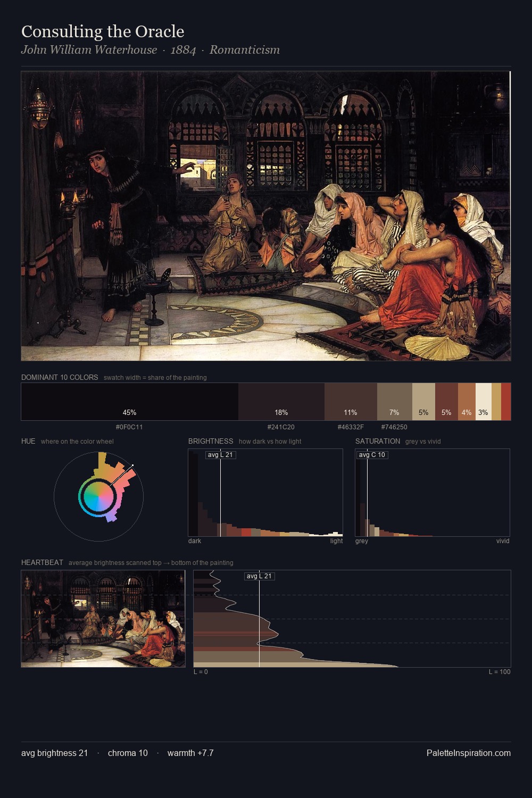Select the final red swatch
The image size is (532, 798).
tap(506, 402)
